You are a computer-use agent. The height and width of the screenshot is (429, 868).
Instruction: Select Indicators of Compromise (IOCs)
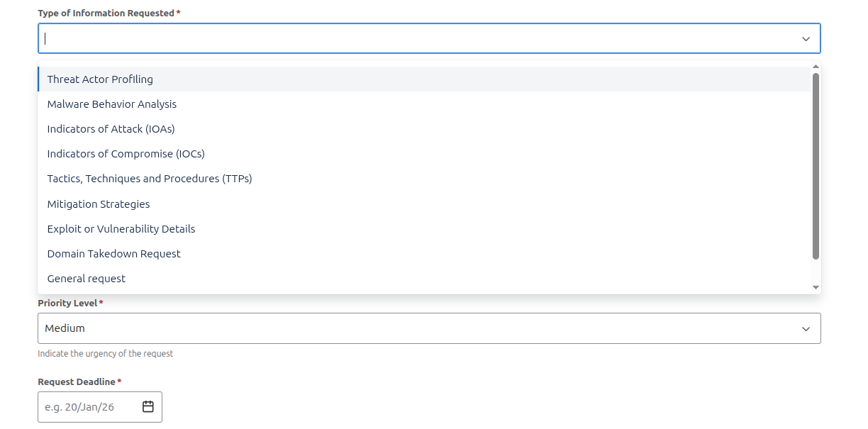pos(126,154)
